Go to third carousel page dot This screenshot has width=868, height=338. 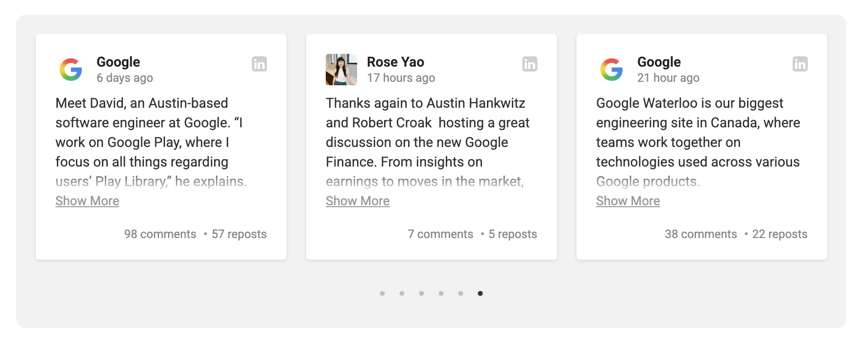pyautogui.click(x=421, y=293)
